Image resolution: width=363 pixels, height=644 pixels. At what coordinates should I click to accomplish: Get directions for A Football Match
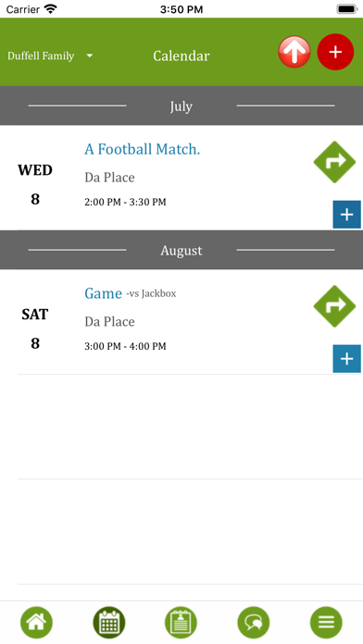tap(334, 162)
